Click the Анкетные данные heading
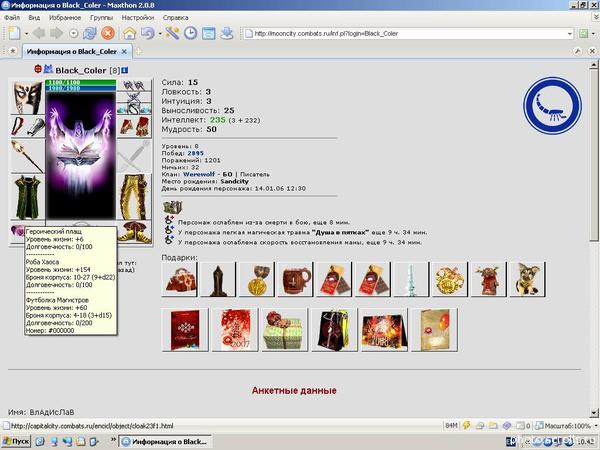 coord(294,391)
